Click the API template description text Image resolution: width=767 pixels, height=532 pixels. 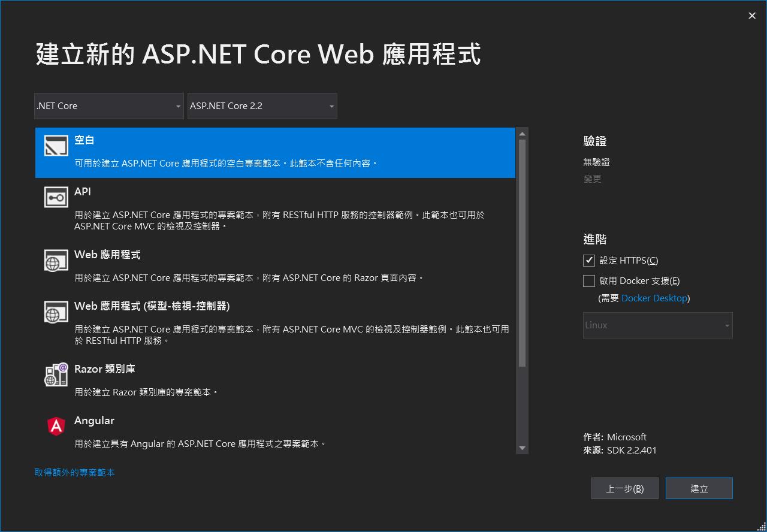pyautogui.click(x=280, y=220)
